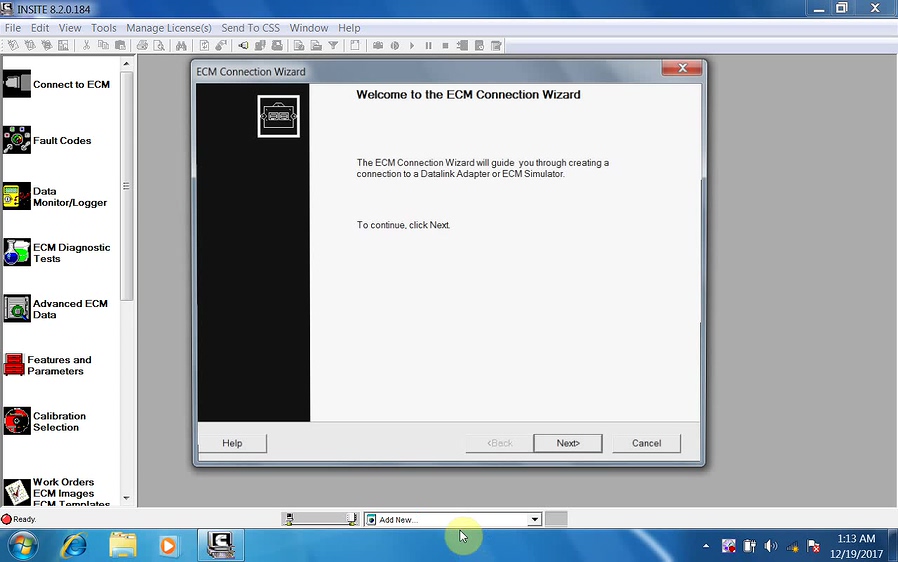Open Windows Explorer folder on taskbar
Image resolution: width=898 pixels, height=562 pixels.
coord(123,545)
